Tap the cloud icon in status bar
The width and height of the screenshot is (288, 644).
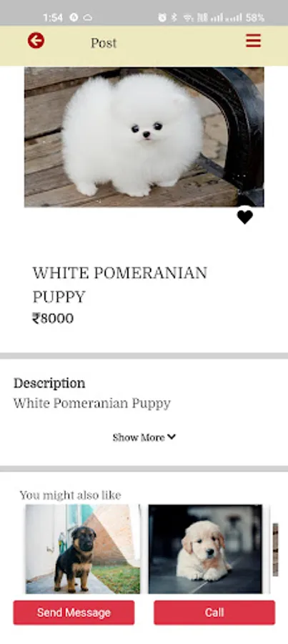[88, 18]
